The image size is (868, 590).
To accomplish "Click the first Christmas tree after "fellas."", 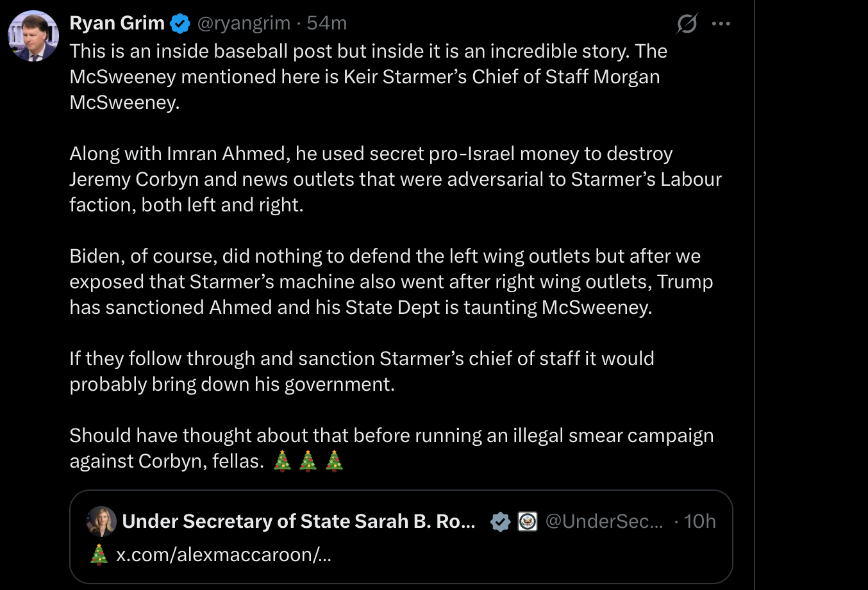I will [x=282, y=461].
